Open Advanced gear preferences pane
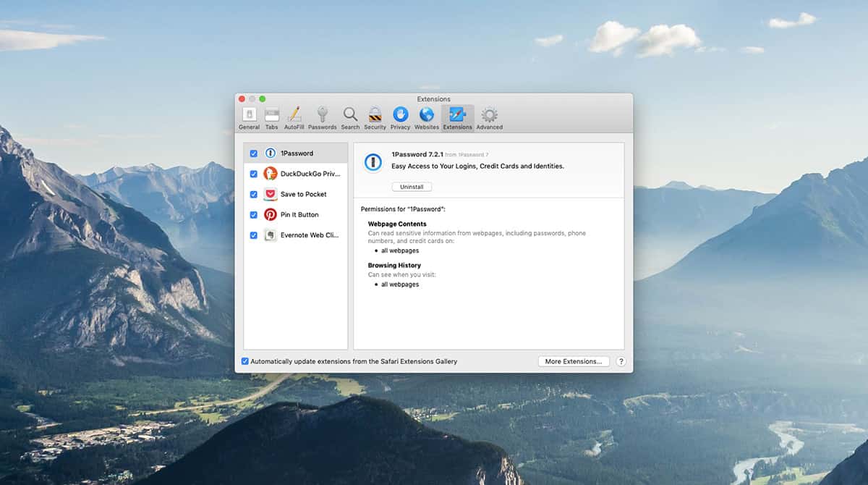 (x=489, y=119)
